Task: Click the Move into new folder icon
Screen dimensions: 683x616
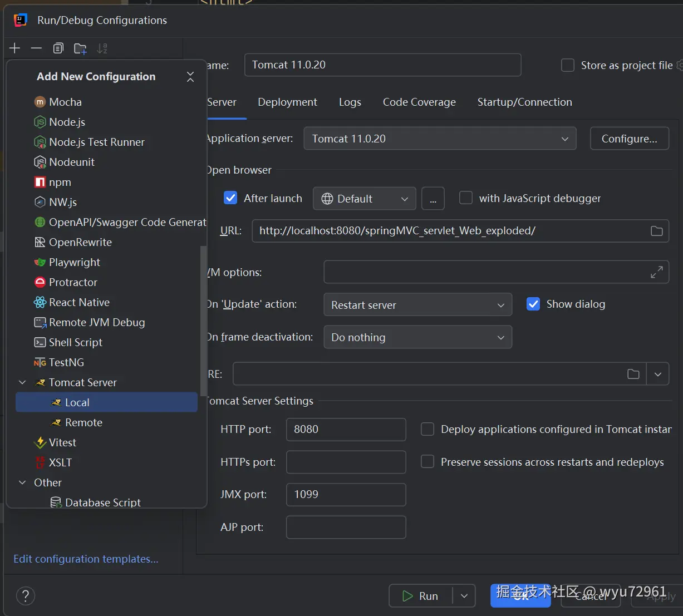Action: tap(80, 48)
